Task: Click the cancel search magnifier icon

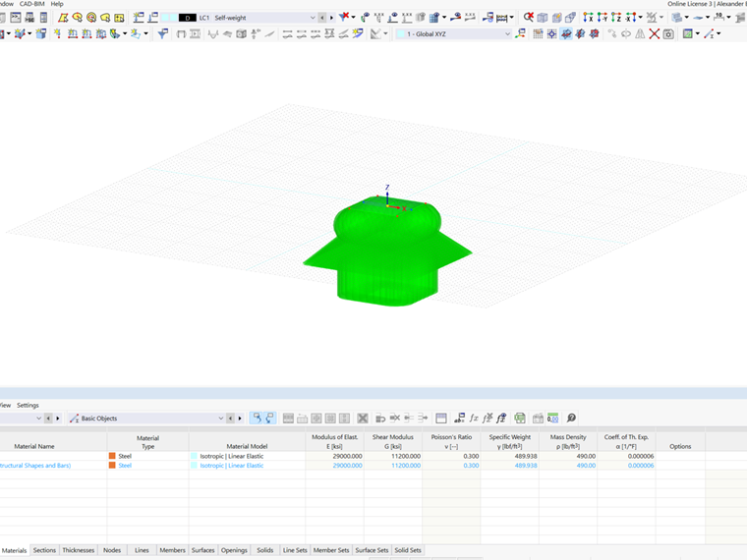Action: pos(529,18)
